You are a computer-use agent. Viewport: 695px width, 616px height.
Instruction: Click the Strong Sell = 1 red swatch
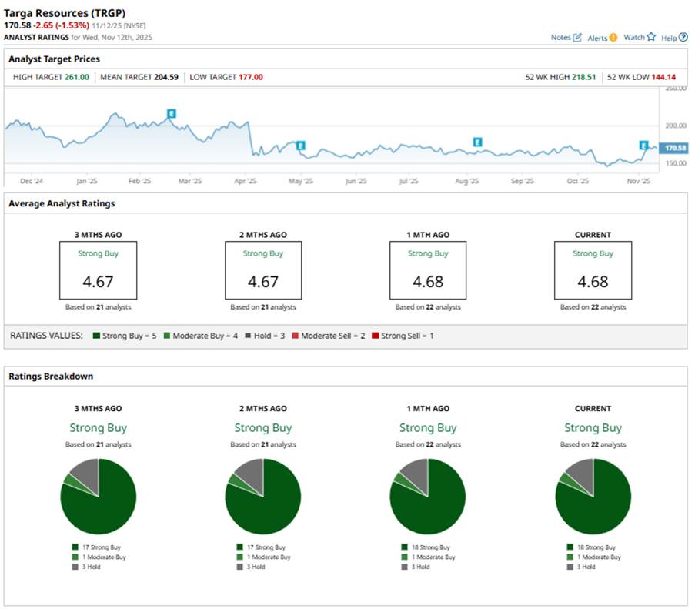point(375,336)
